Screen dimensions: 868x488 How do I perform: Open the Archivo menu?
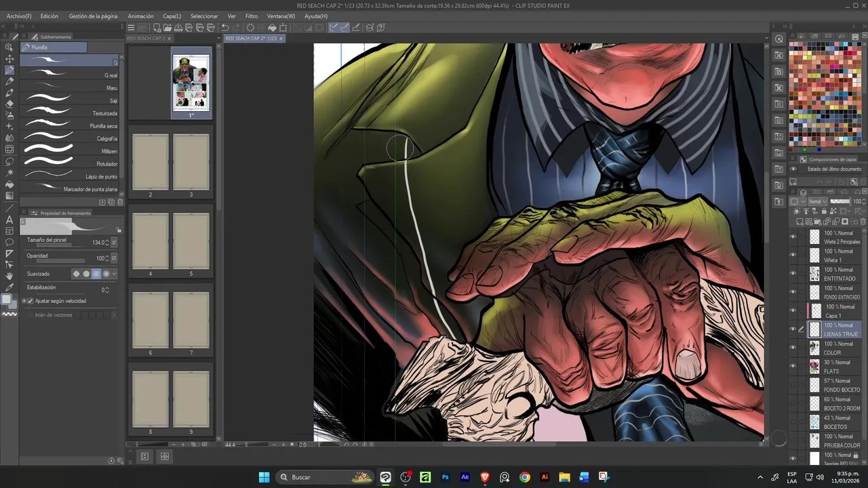click(x=19, y=16)
